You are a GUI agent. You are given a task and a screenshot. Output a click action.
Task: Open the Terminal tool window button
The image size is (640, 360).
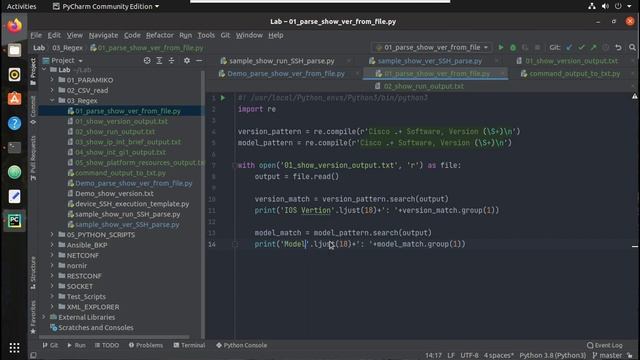pos(189,345)
